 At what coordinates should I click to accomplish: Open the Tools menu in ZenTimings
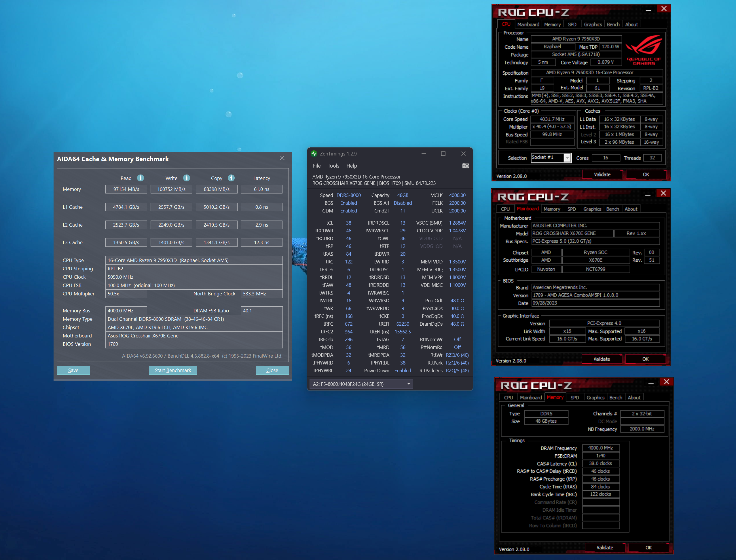click(333, 166)
